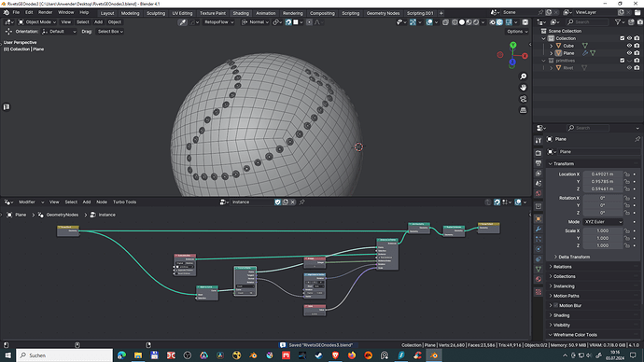Disable Cube render camera icon

click(637, 46)
